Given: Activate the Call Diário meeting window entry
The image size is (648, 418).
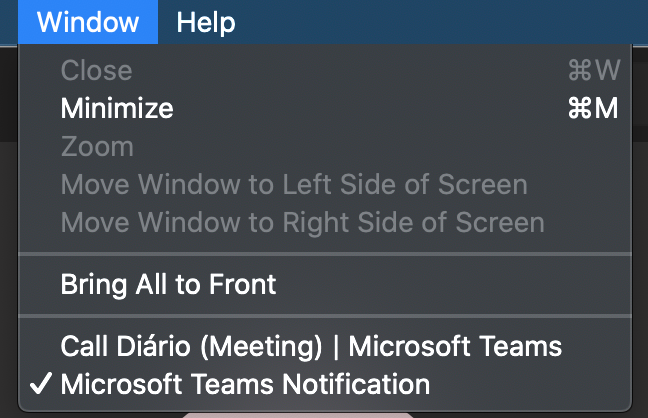Looking at the screenshot, I should click(x=311, y=347).
